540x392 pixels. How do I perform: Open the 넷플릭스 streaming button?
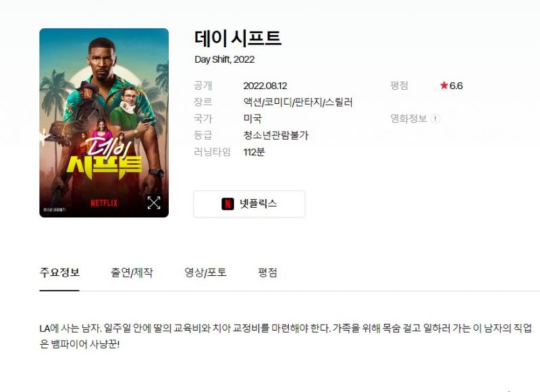[x=249, y=204]
